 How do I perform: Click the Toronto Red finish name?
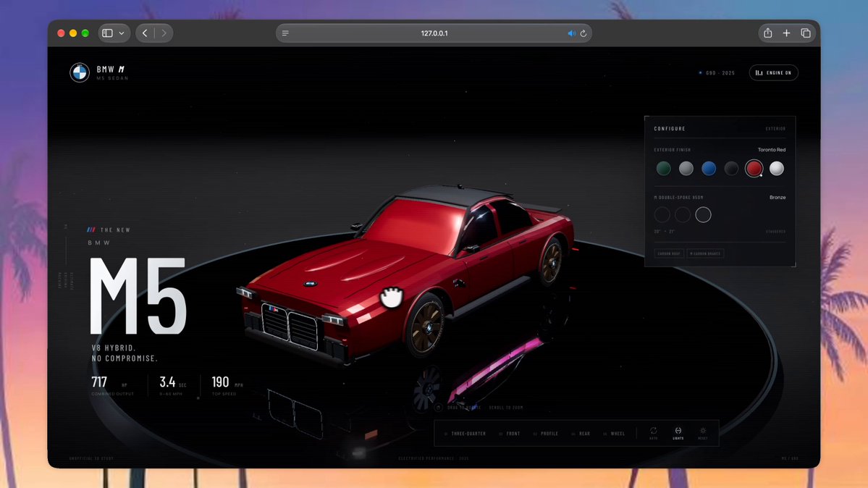772,150
